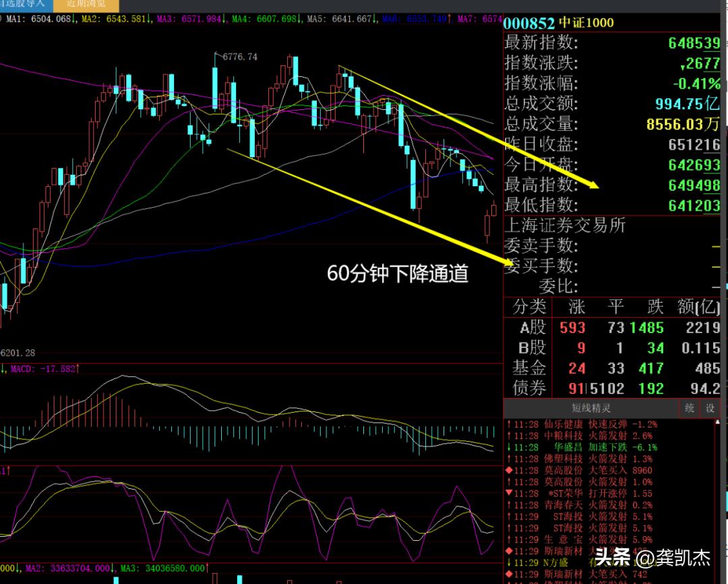The width and height of the screenshot is (728, 584).
Task: Click the 统 button in 短线精灵 header
Action: (690, 408)
